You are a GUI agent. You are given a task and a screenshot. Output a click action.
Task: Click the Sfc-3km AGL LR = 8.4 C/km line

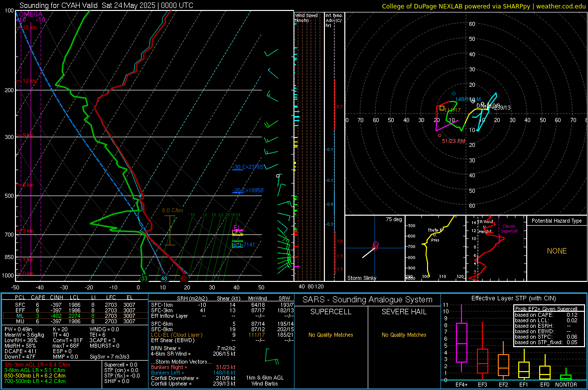tap(37, 365)
